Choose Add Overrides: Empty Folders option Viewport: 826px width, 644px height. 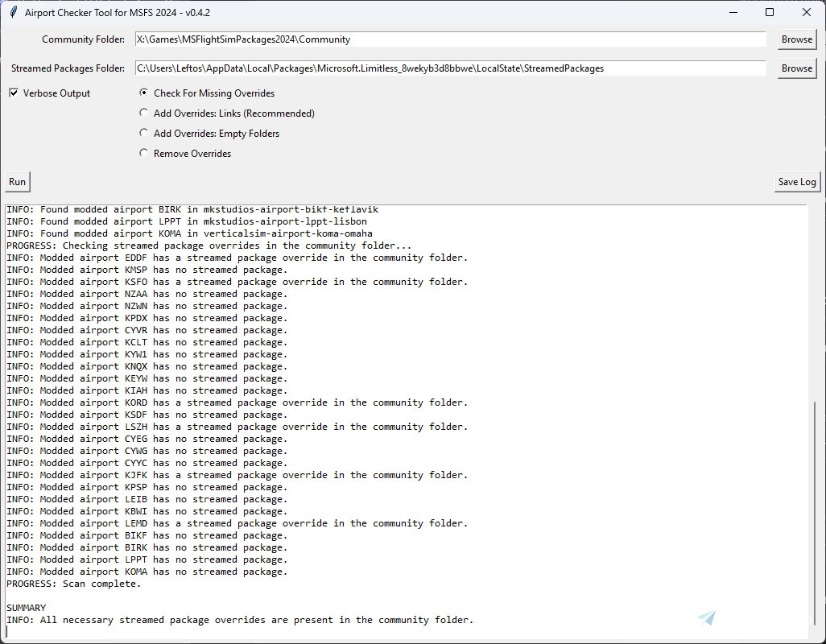(x=143, y=133)
